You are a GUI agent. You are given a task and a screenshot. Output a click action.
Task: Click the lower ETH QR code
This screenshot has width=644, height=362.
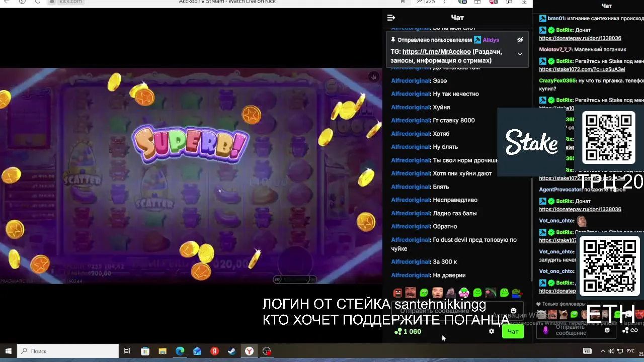pos(609,266)
